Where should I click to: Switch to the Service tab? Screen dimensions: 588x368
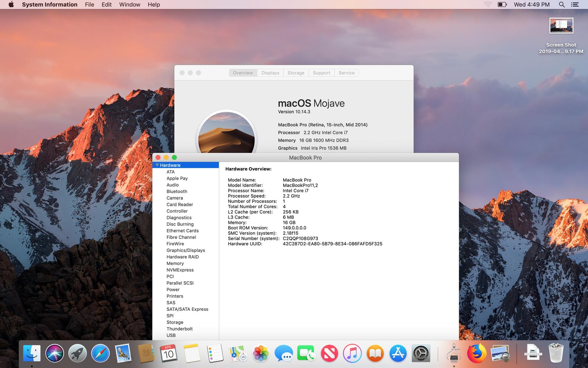[x=346, y=73]
